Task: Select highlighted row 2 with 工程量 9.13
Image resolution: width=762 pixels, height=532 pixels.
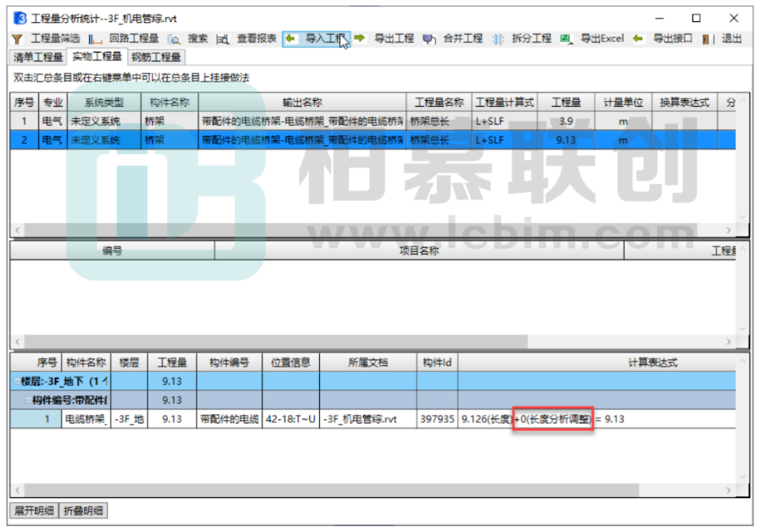Action: pos(373,140)
